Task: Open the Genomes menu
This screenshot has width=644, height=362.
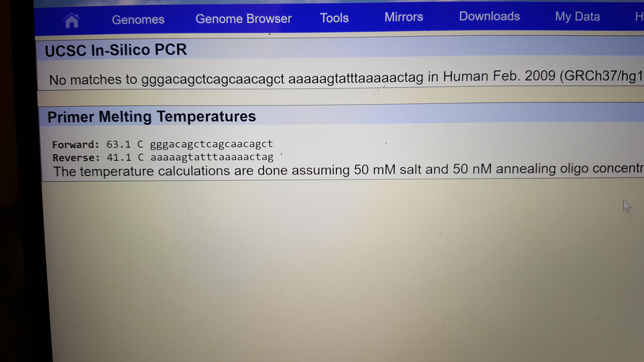Action: tap(138, 20)
